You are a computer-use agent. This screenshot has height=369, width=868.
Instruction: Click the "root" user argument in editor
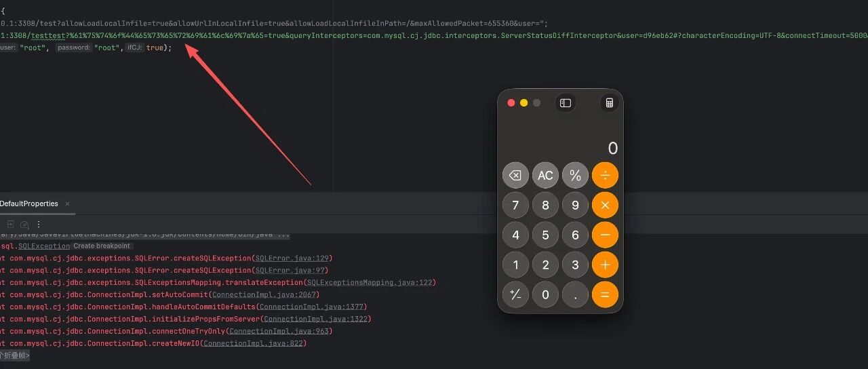[x=33, y=47]
